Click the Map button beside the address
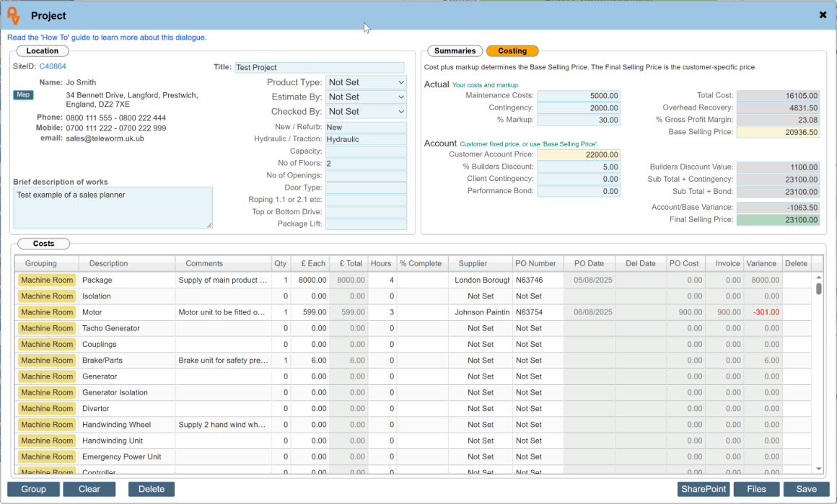 [23, 94]
